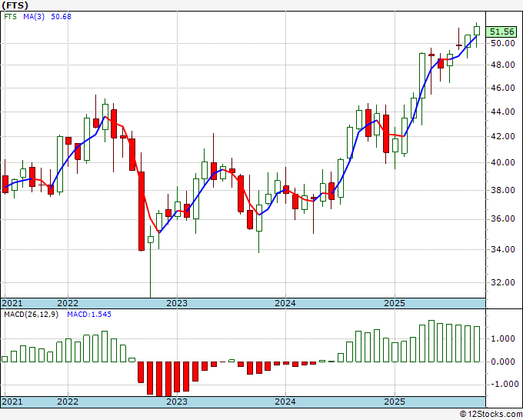Click the 0.000 MACD axis label
523x420 pixels.
click(503, 362)
